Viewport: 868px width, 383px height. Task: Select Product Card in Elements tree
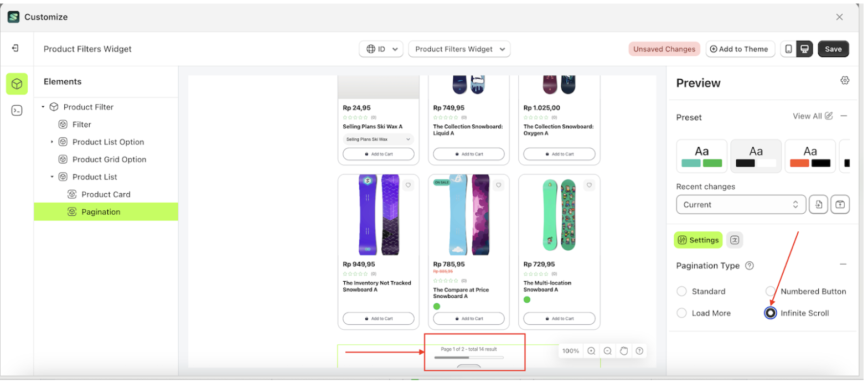coord(106,194)
